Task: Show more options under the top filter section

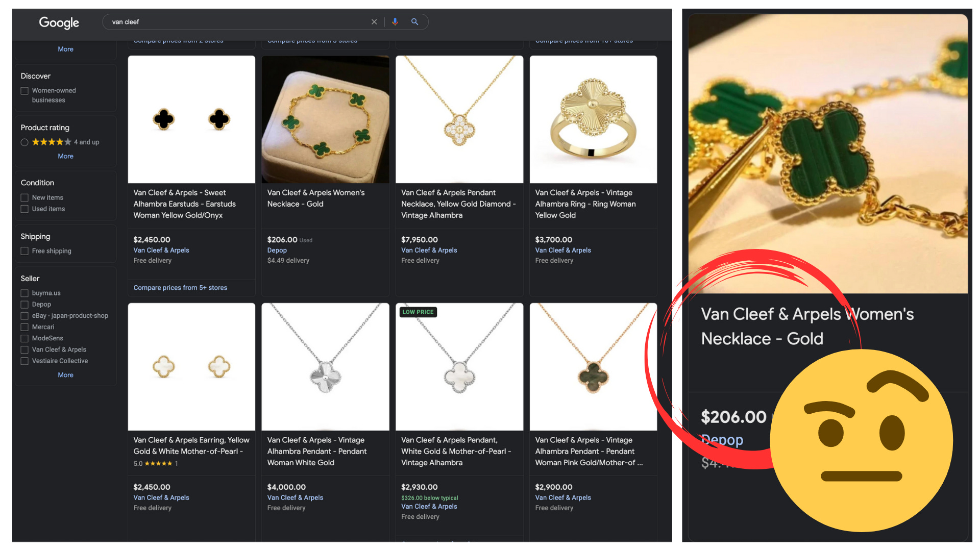Action: pyautogui.click(x=65, y=49)
